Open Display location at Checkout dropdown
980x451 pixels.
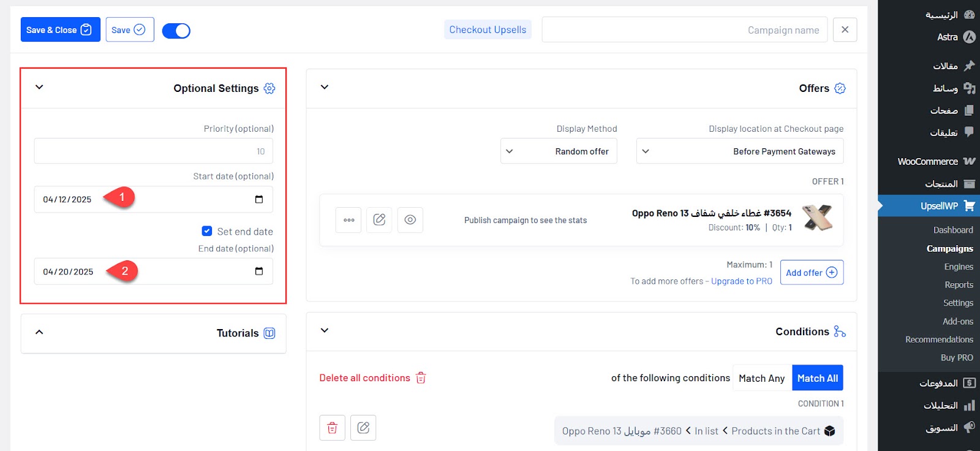[739, 151]
